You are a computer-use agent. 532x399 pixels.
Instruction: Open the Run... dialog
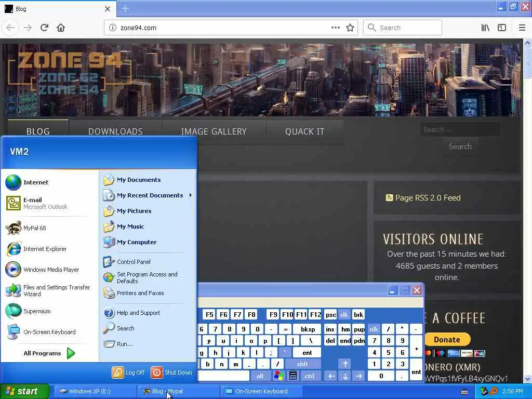click(148, 344)
